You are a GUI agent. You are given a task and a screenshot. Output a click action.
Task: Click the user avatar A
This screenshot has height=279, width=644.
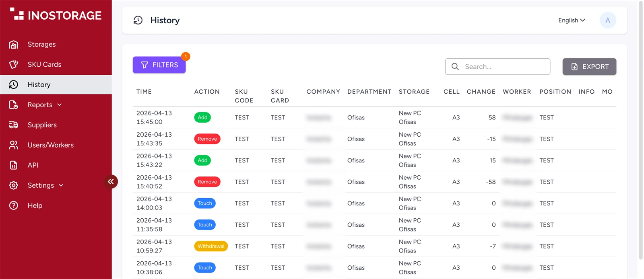(608, 20)
